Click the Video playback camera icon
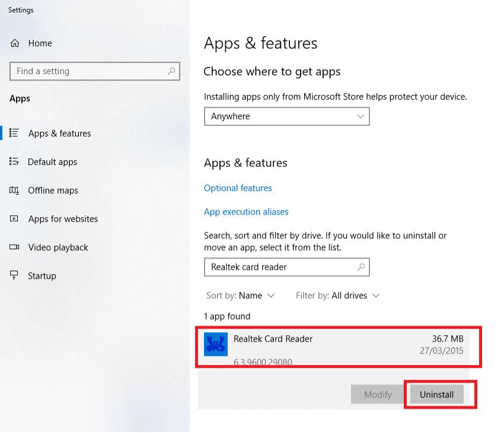504x433 pixels. point(14,247)
